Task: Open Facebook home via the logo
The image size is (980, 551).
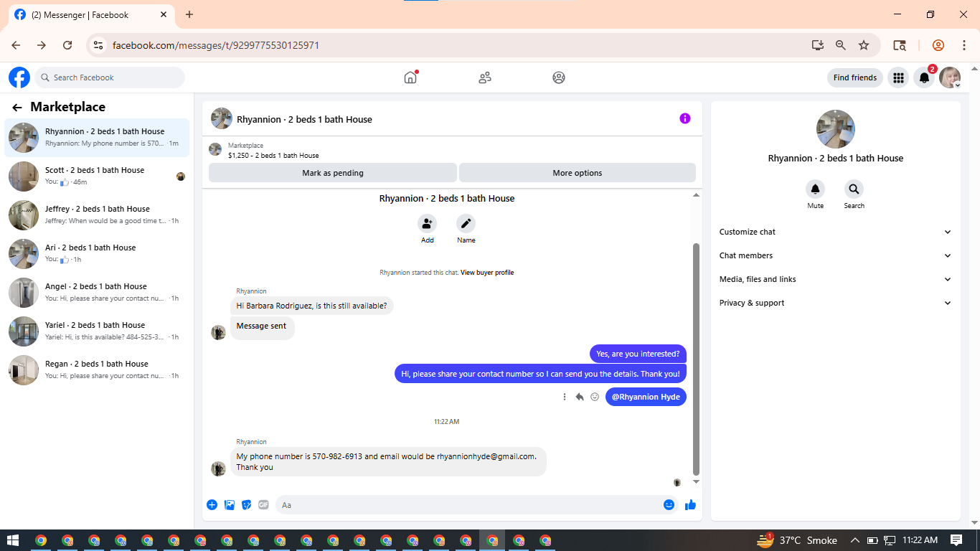Action: click(19, 77)
